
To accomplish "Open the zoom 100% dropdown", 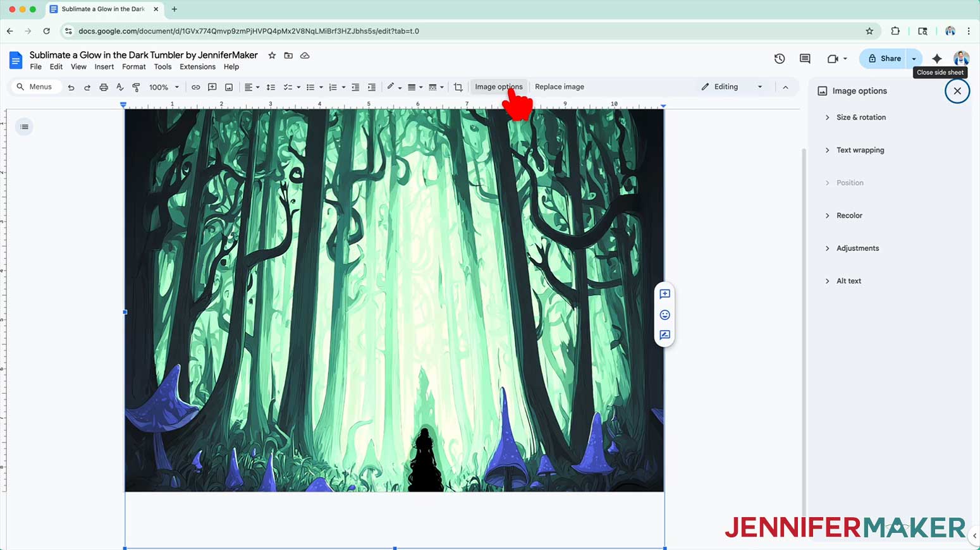I will (164, 87).
